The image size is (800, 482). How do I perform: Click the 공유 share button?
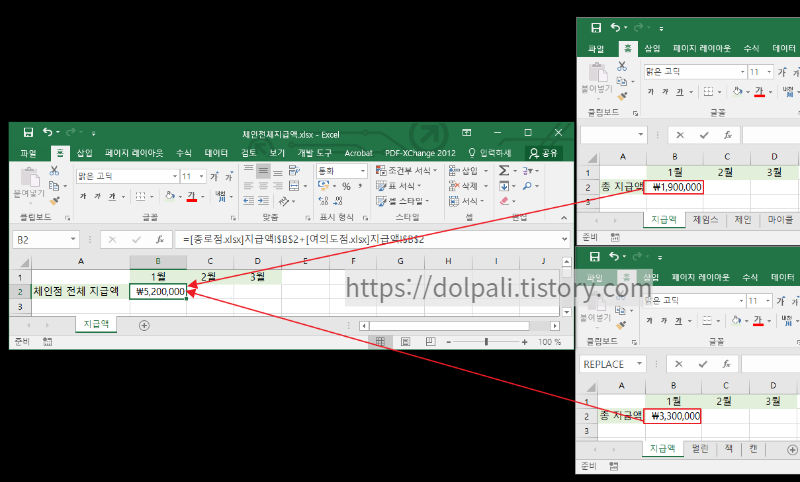(544, 153)
